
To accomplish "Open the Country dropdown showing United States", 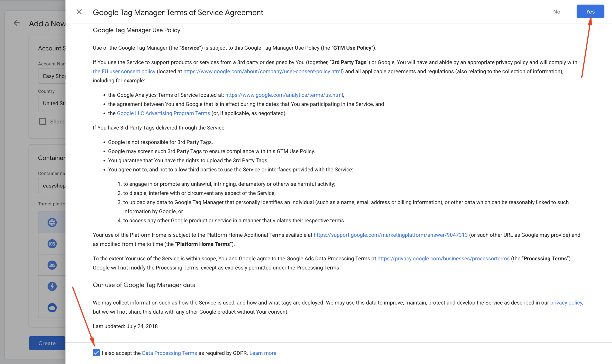I will pyautogui.click(x=52, y=103).
